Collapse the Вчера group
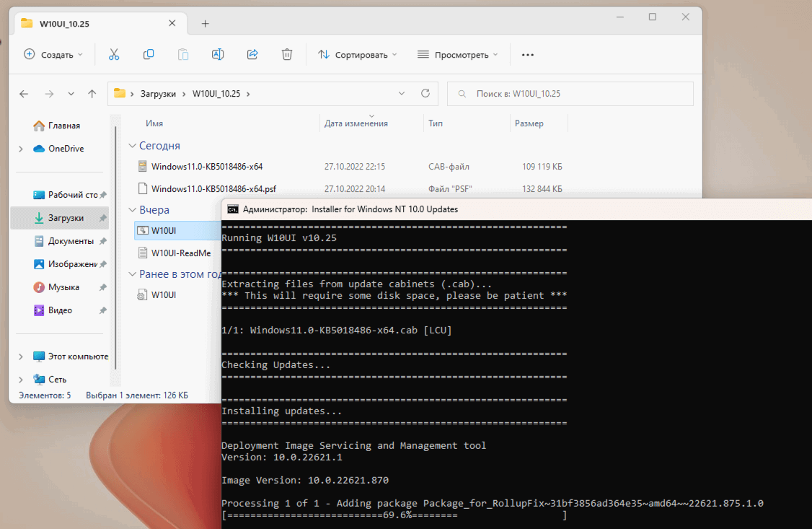Image resolution: width=812 pixels, height=529 pixels. (x=133, y=210)
